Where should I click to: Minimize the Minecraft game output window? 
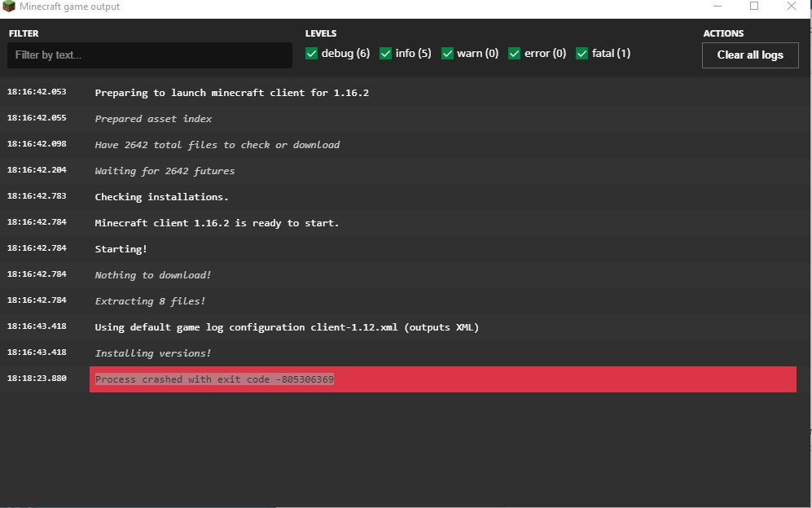718,7
